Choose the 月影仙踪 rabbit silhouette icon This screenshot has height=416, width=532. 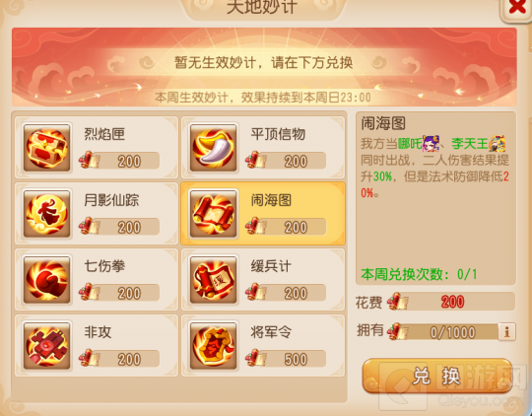coord(47,214)
